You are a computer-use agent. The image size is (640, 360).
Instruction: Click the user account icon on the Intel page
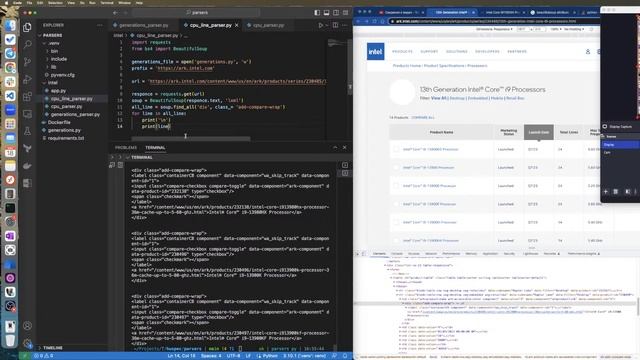click(x=588, y=51)
